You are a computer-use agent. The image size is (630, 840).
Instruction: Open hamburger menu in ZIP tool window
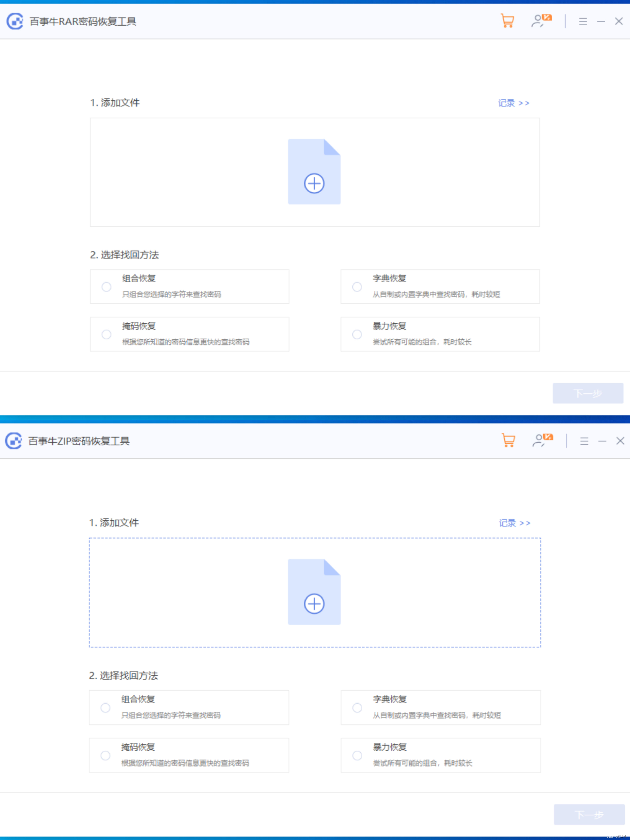pos(584,441)
